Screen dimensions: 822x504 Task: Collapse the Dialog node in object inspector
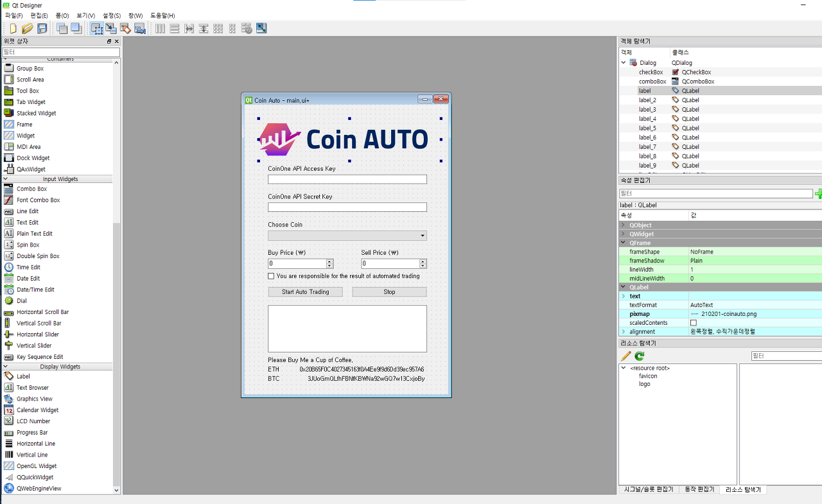(623, 63)
